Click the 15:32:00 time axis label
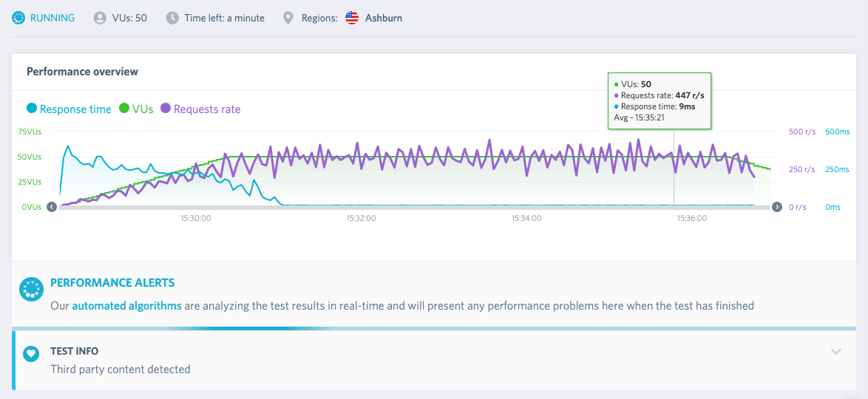 (361, 219)
